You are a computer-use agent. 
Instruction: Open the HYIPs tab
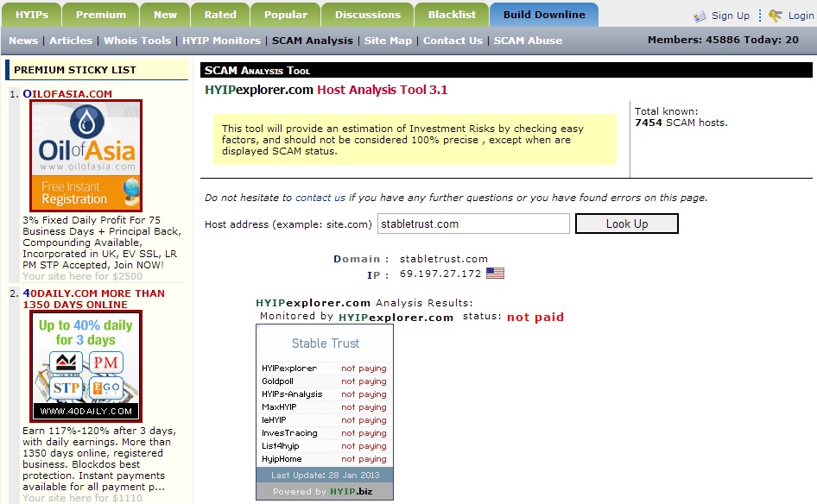pyautogui.click(x=32, y=15)
